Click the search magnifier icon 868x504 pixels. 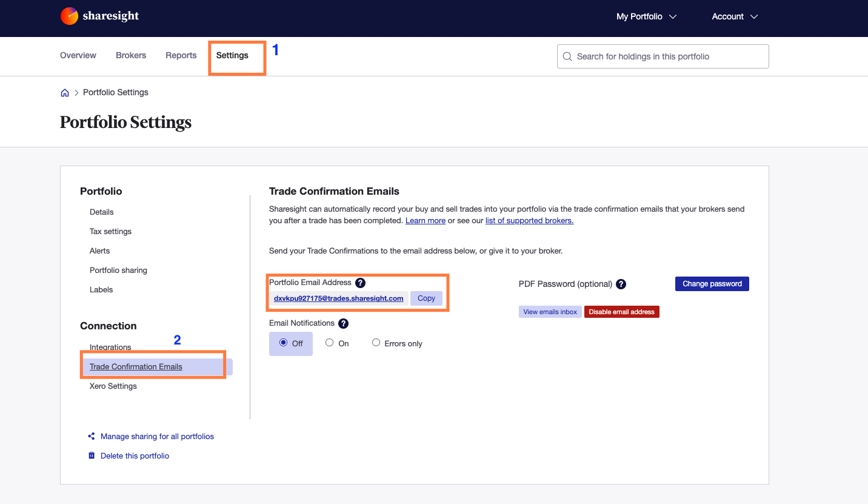(x=567, y=56)
